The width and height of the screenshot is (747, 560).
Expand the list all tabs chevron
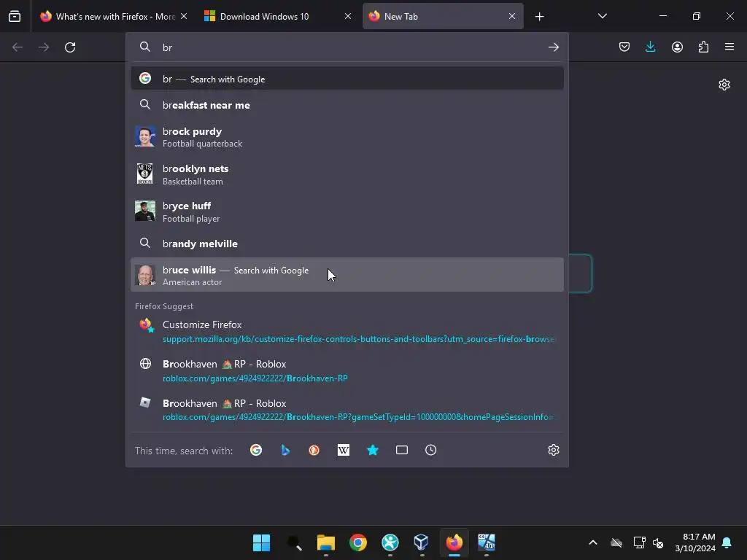pyautogui.click(x=602, y=16)
